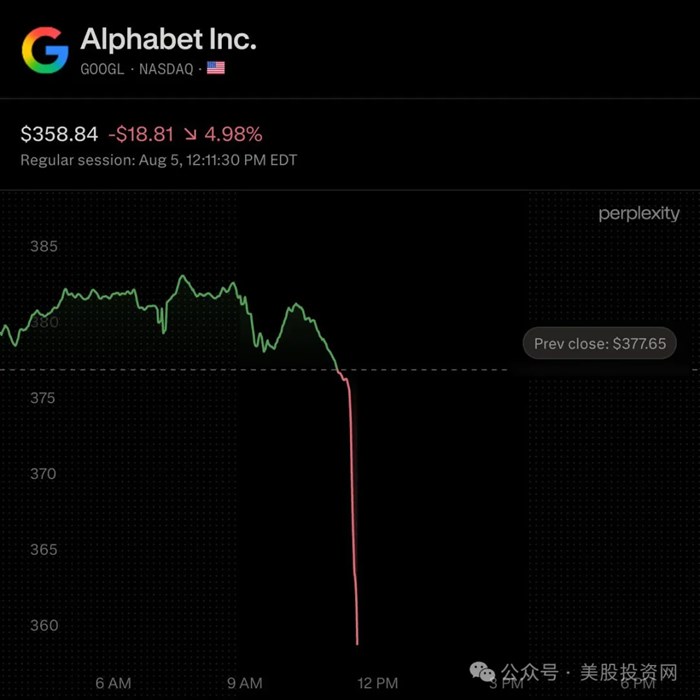Click the 12 PM time axis label
This screenshot has height=700, width=700.
click(378, 683)
